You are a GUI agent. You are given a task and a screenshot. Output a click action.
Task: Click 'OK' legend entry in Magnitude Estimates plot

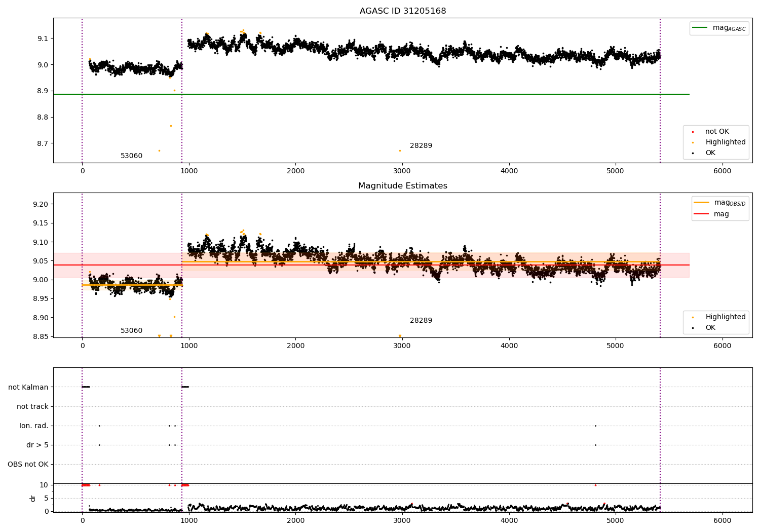point(710,328)
